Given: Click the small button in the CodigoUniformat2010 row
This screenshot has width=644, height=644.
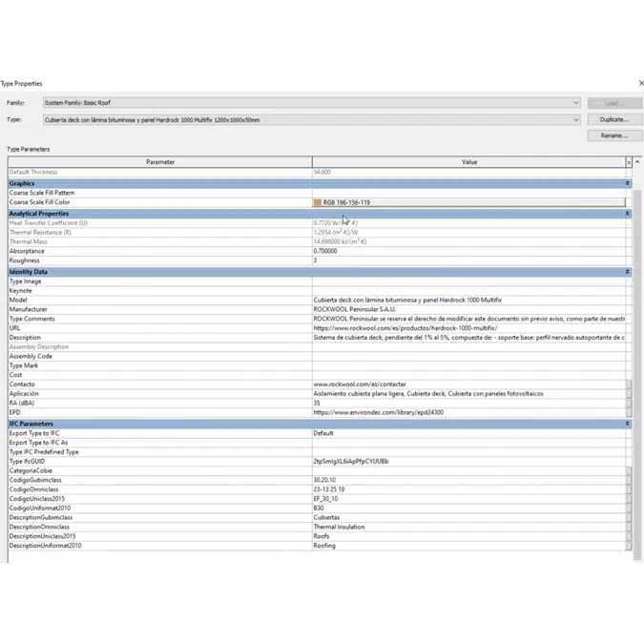Looking at the screenshot, I should [629, 509].
